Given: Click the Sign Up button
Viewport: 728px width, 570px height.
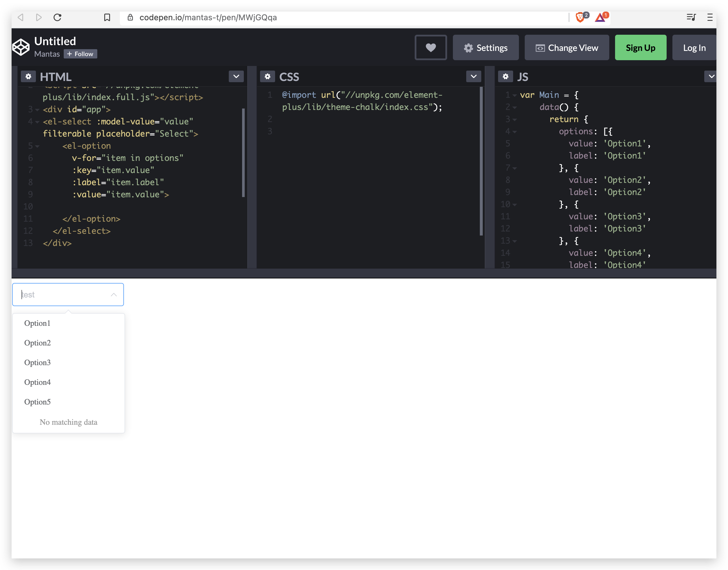Looking at the screenshot, I should point(640,47).
